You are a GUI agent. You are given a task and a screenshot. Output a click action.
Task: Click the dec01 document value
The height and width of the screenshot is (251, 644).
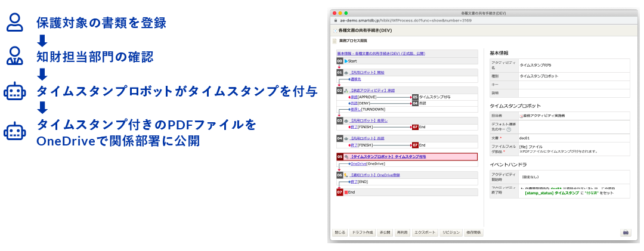[525, 138]
